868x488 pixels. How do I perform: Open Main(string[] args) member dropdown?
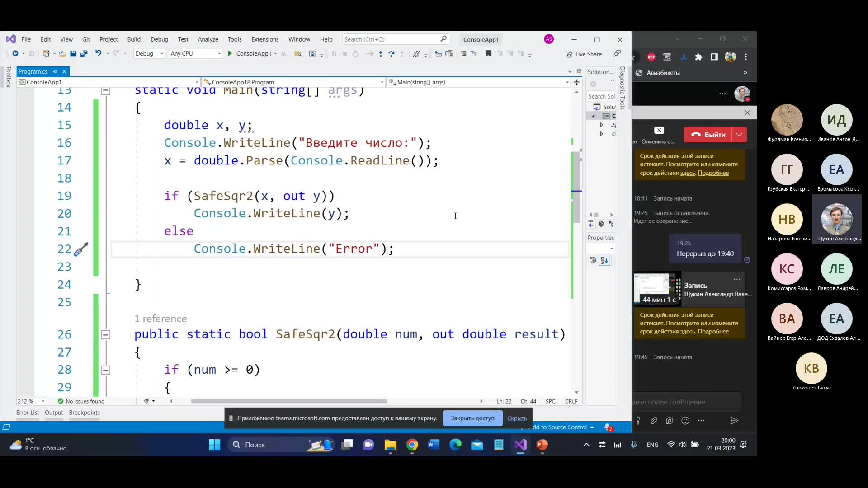point(479,82)
